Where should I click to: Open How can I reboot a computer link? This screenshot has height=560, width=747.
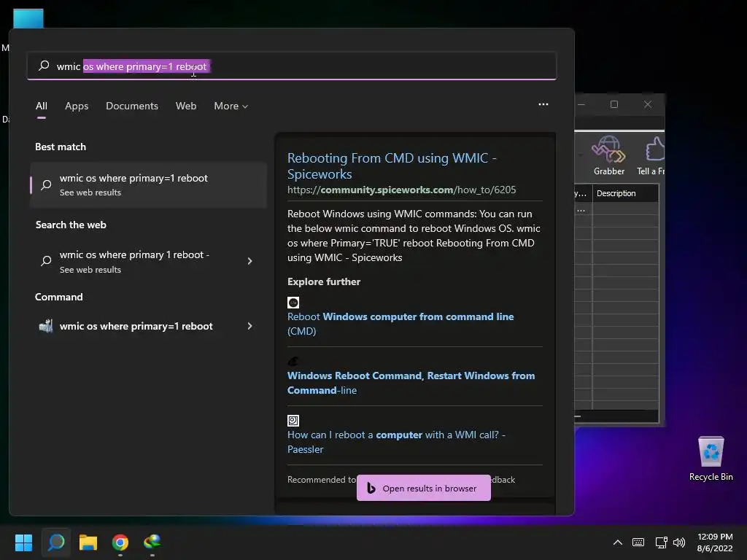coord(396,441)
